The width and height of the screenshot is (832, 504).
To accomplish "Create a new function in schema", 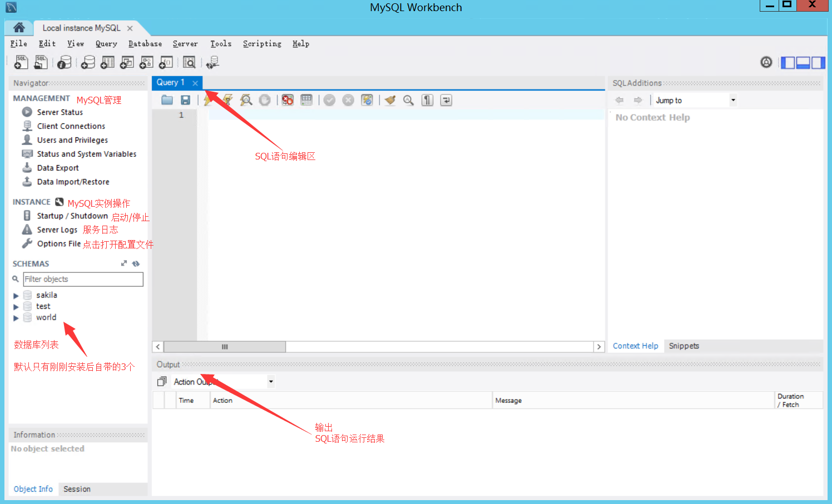I will coord(166,62).
